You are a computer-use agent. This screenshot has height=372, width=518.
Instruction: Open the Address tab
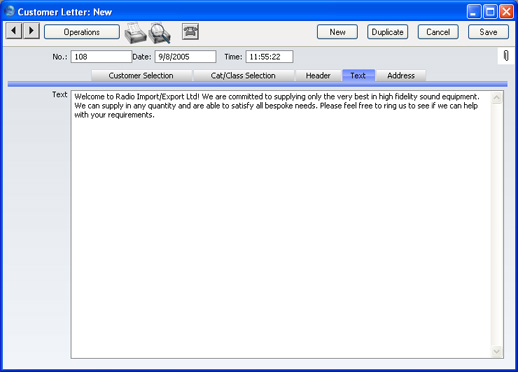pyautogui.click(x=401, y=76)
